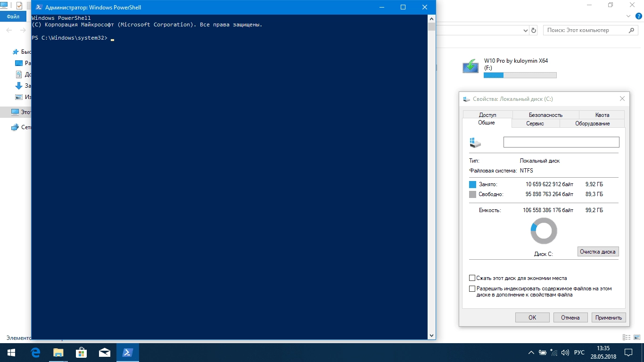Click the computer icon in Explorer title bar
The width and height of the screenshot is (644, 362).
click(x=4, y=6)
